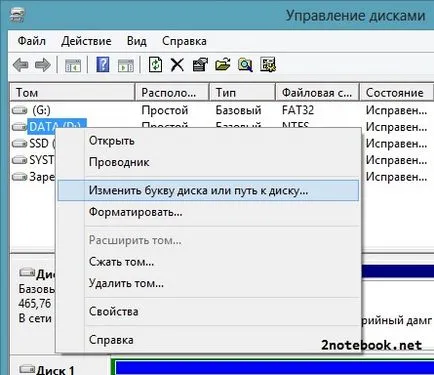This screenshot has height=375, width=434.
Task: Choose Открыть in context menu
Action: (x=208, y=141)
